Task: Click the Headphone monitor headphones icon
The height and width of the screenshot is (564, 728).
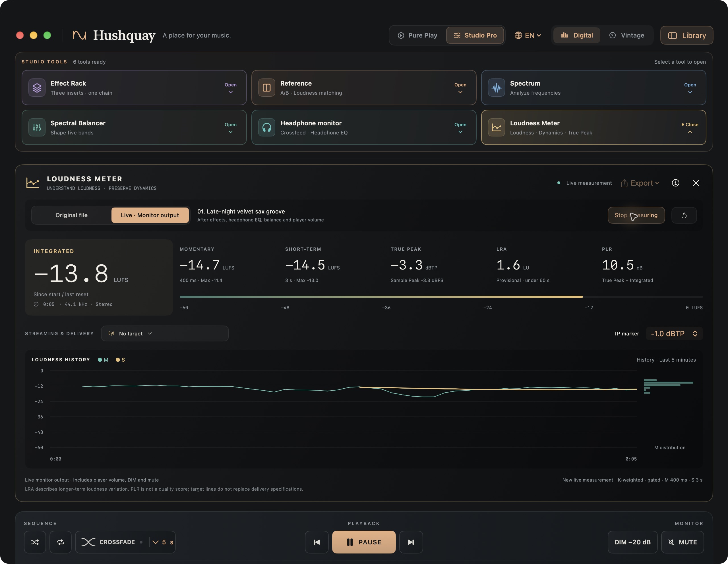Action: click(267, 127)
